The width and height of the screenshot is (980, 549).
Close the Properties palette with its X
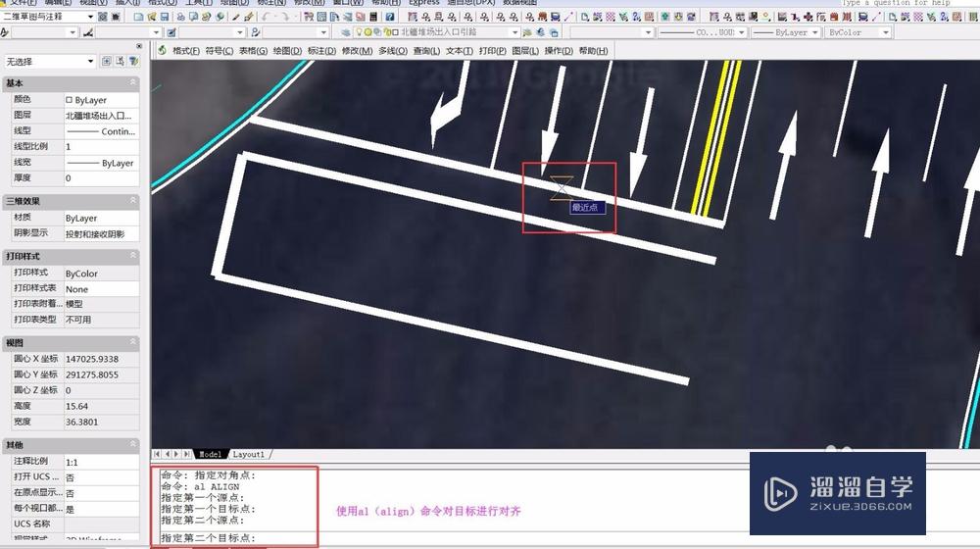point(139,46)
